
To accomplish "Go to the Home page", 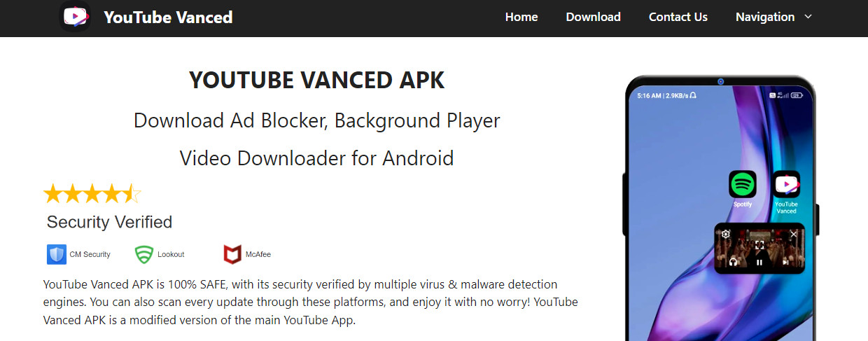I will [x=521, y=17].
